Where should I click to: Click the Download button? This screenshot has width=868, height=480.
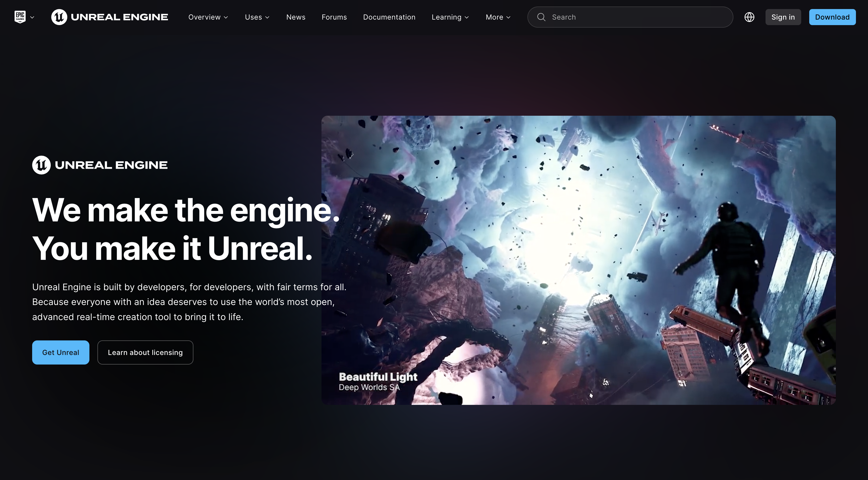832,17
